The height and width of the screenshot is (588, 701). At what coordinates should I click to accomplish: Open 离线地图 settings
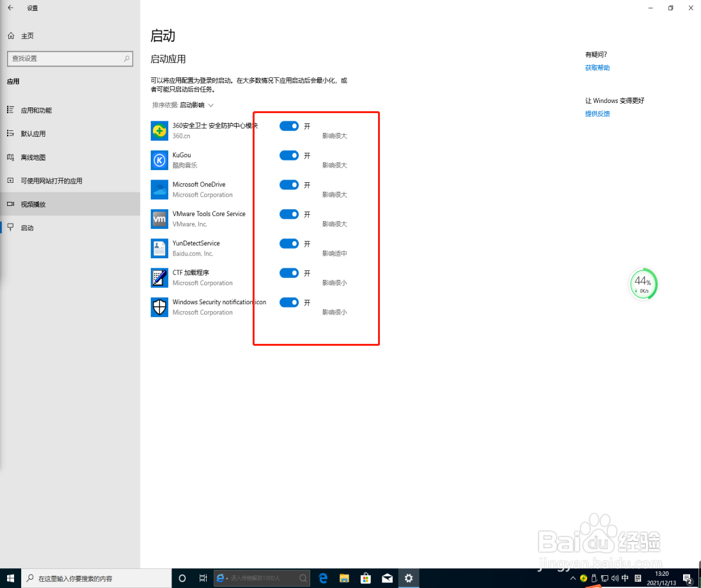click(38, 157)
